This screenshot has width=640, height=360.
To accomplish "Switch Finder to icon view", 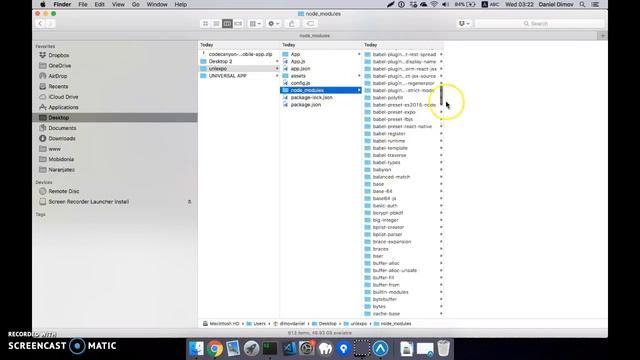I will [x=205, y=24].
